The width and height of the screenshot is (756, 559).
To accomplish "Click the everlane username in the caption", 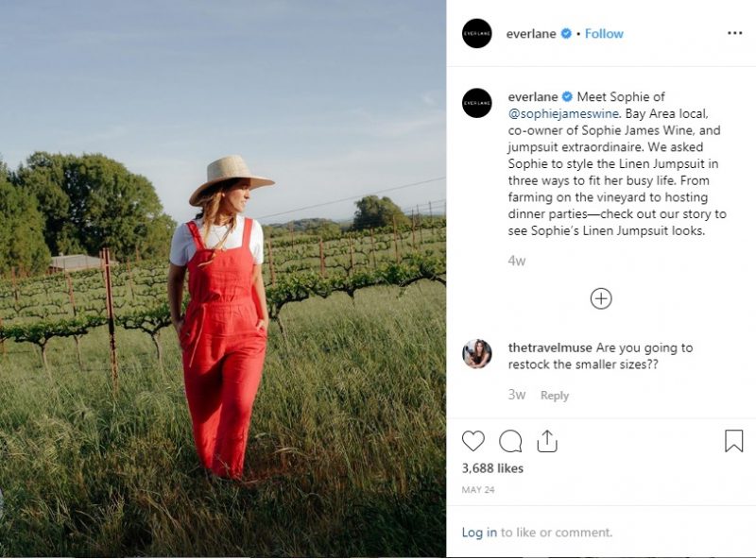I will pyautogui.click(x=533, y=97).
